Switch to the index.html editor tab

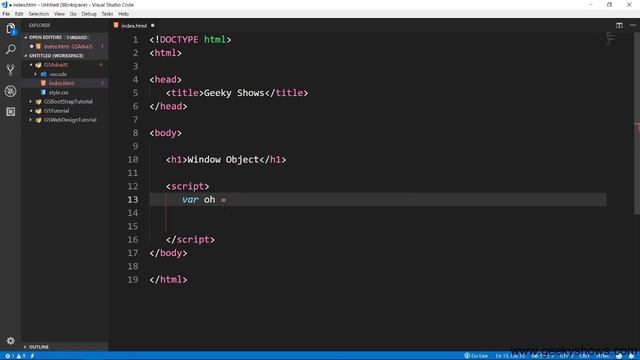pos(134,25)
